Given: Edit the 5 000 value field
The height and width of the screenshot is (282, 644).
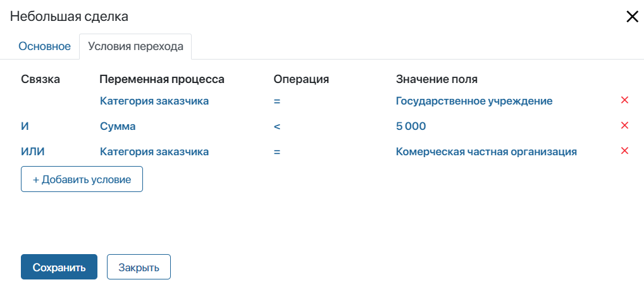Looking at the screenshot, I should 411,126.
